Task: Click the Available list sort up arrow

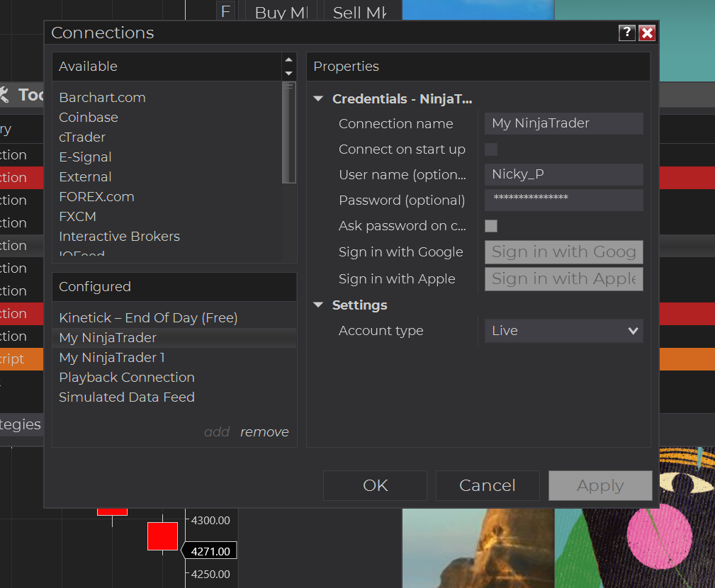Action: tap(288, 60)
